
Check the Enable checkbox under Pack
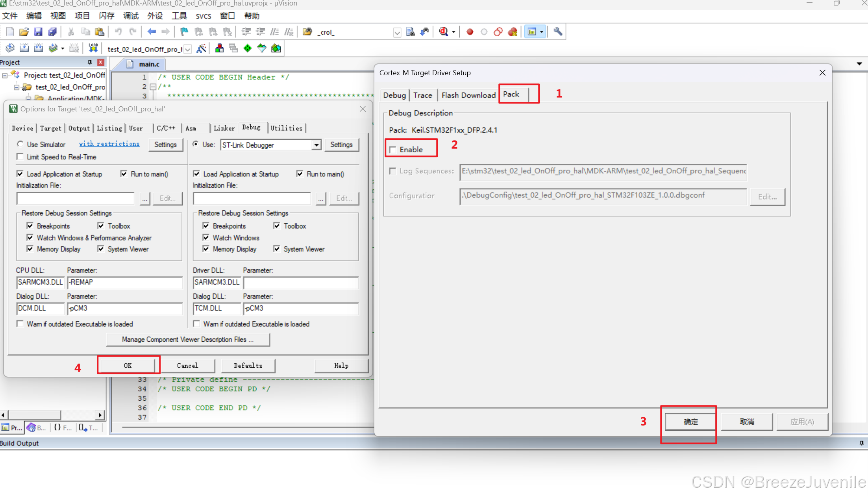pos(393,150)
